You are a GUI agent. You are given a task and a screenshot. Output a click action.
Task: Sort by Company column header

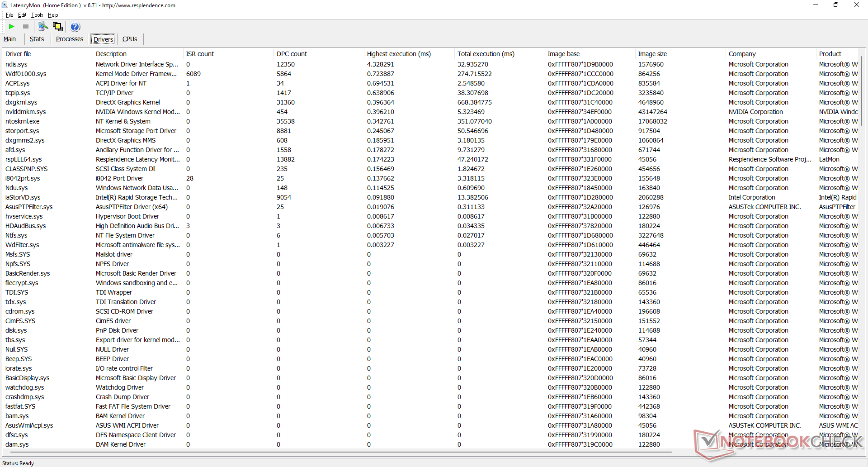click(x=771, y=54)
